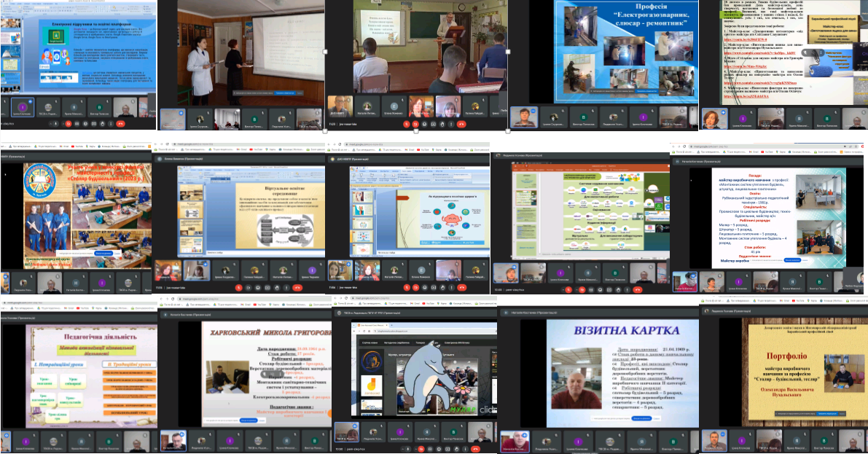The image size is (868, 454).
Task: Click address bar above Візитна картка meeting
Action: coord(576,298)
